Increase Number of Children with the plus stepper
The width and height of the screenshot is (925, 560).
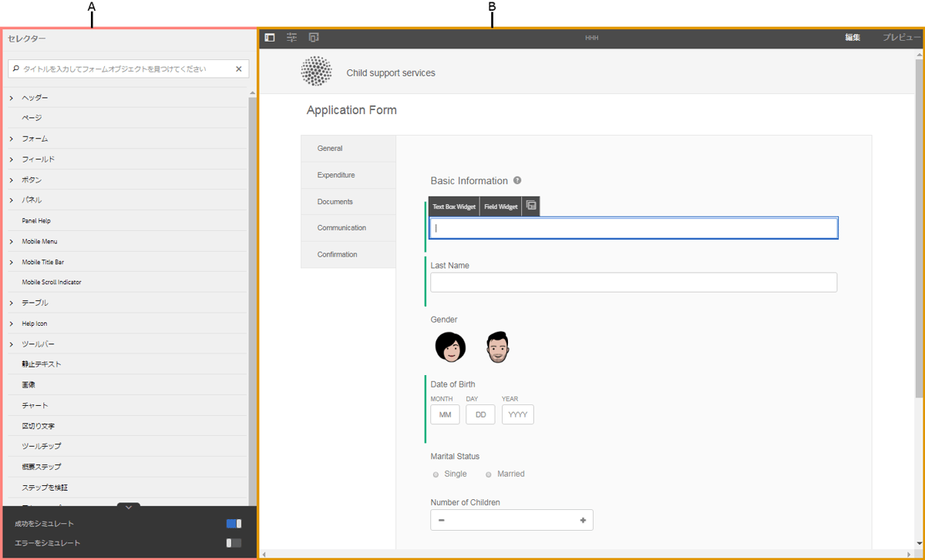tap(584, 520)
